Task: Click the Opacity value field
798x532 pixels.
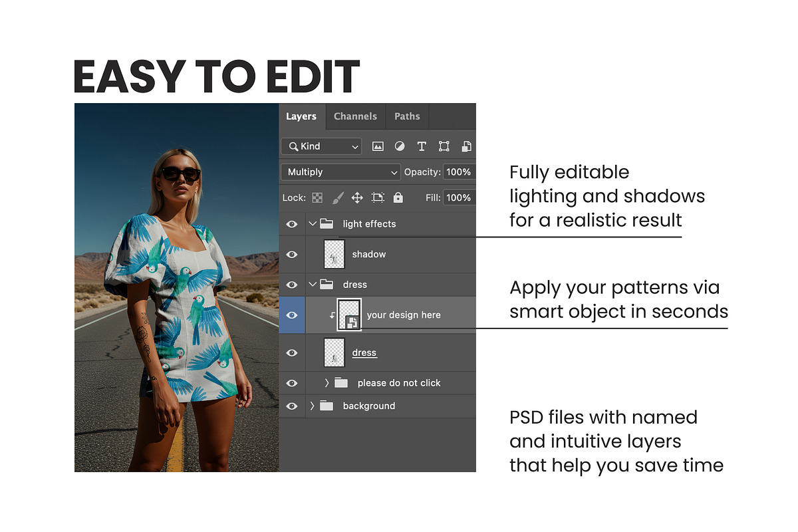Action: pyautogui.click(x=459, y=172)
